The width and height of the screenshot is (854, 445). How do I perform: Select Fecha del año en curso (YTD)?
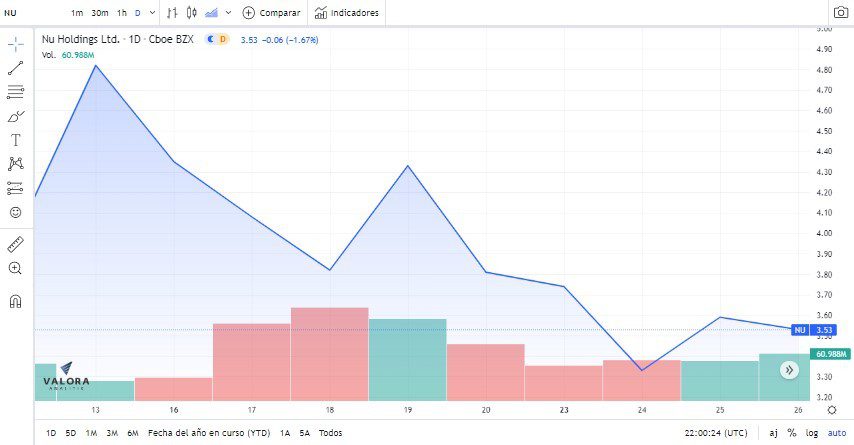(209, 433)
